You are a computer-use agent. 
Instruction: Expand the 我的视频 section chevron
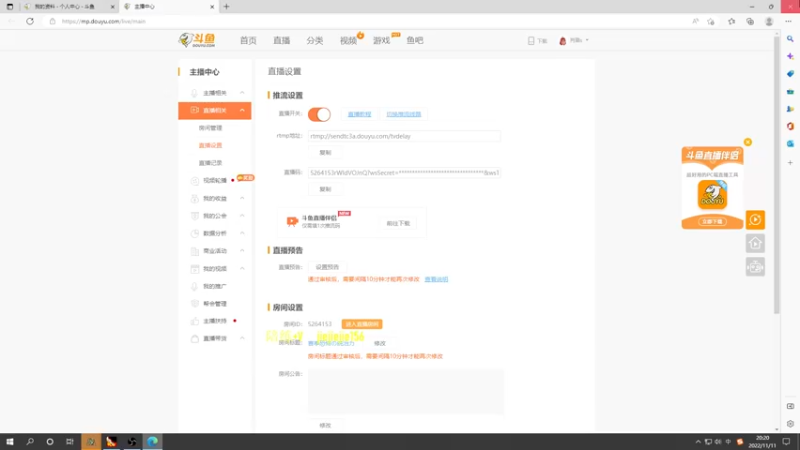tap(242, 268)
